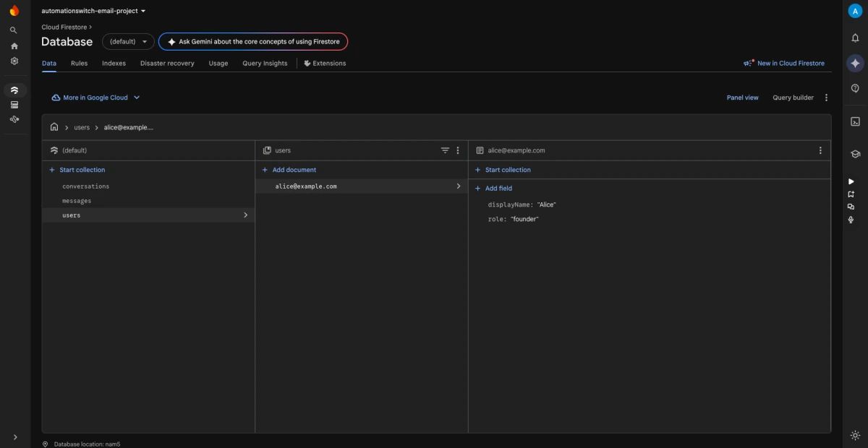Open the account avatar 'A'
Screen dimensions: 868x448
pyautogui.click(x=855, y=11)
